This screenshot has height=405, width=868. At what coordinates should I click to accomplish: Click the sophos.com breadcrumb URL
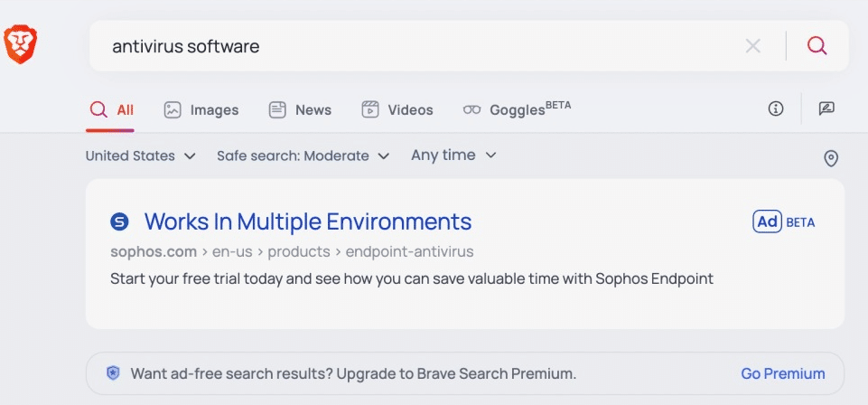(x=292, y=252)
